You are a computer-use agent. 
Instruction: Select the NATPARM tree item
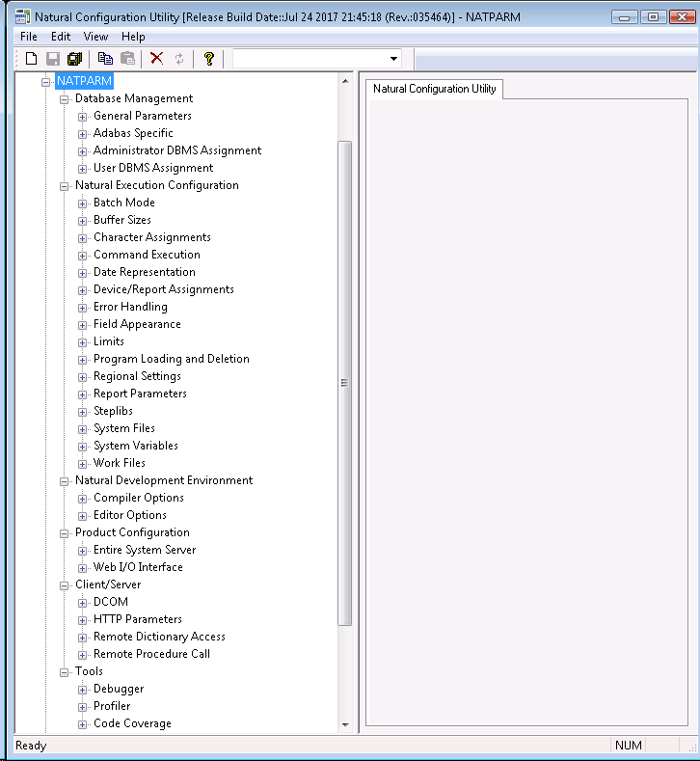85,81
